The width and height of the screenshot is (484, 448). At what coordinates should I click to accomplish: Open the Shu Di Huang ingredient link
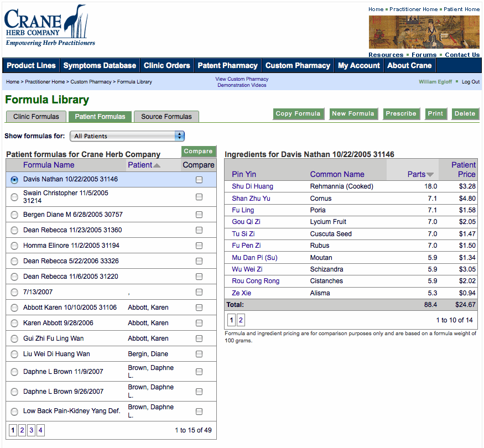[x=252, y=186]
